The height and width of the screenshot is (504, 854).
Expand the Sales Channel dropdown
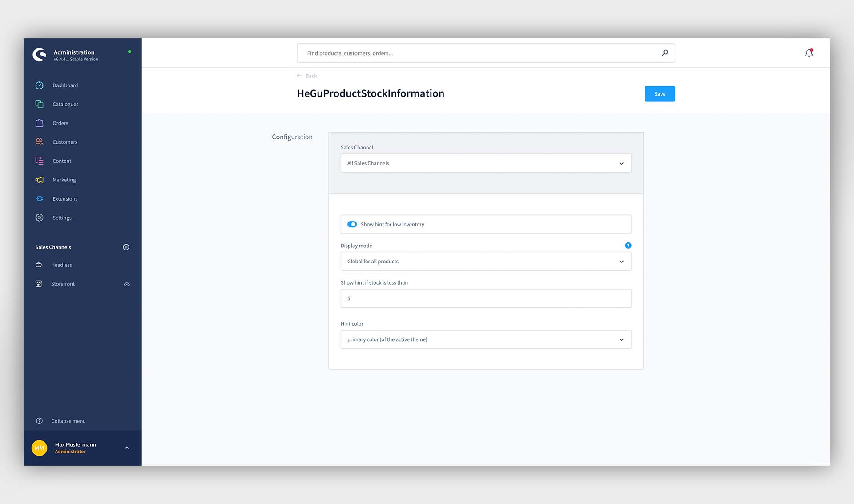[x=621, y=163]
